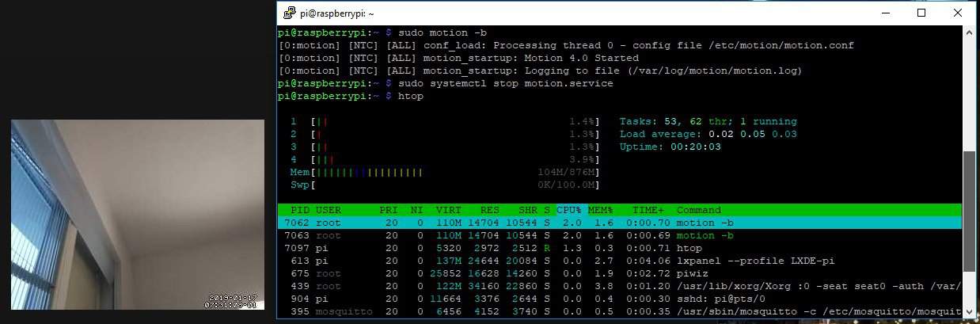Sort htop list by USER column header

(329, 210)
